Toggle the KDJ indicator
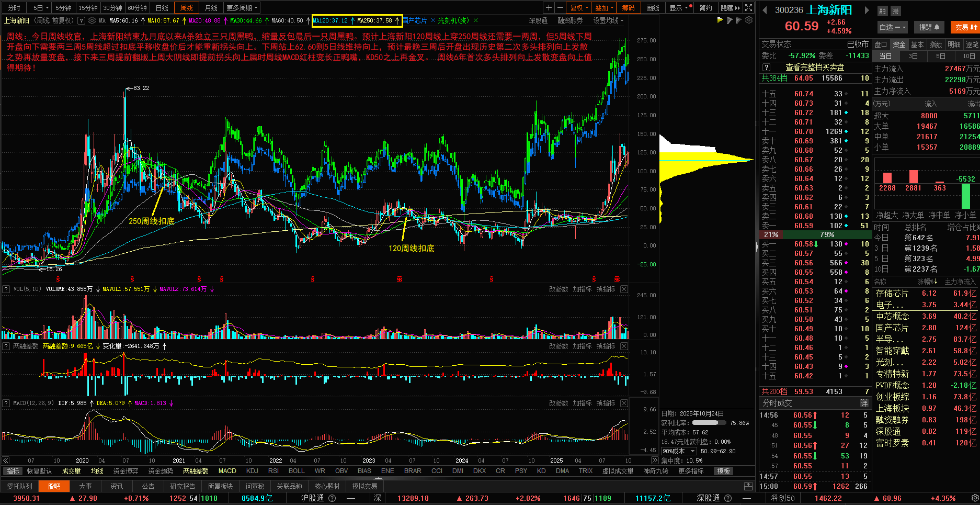Image resolution: width=980 pixels, height=505 pixels. (252, 471)
